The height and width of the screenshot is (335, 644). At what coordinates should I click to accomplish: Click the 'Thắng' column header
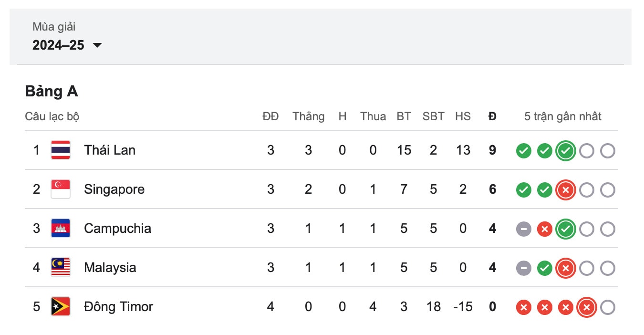[x=308, y=116]
